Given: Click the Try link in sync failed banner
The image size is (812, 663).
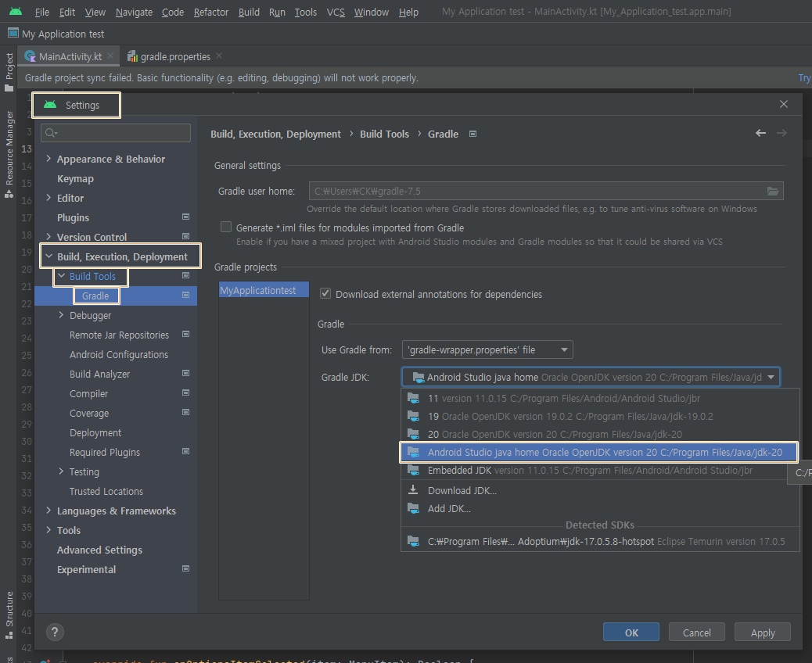Looking at the screenshot, I should 804,78.
